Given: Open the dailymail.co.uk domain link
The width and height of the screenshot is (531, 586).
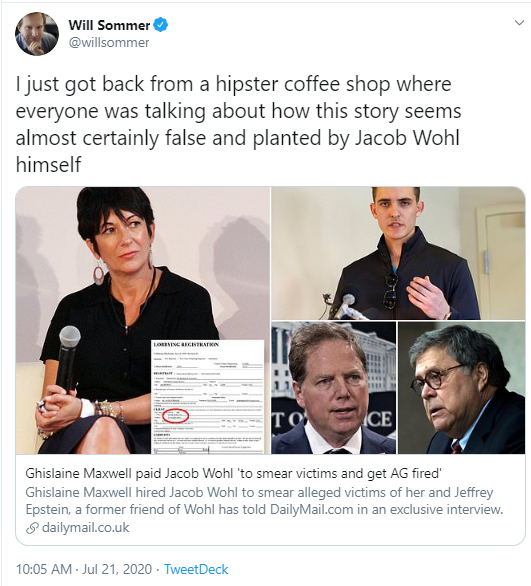Looking at the screenshot, I should pyautogui.click(x=86, y=527).
